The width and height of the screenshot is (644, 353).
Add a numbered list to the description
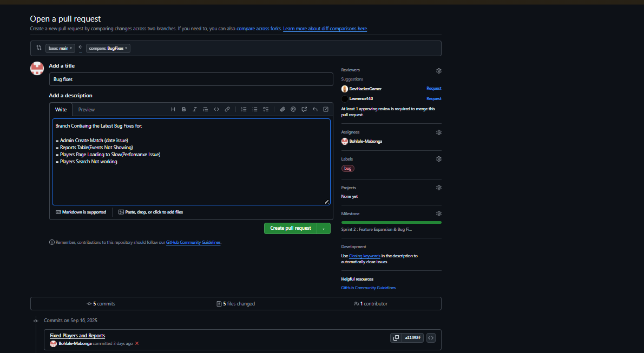pyautogui.click(x=244, y=109)
